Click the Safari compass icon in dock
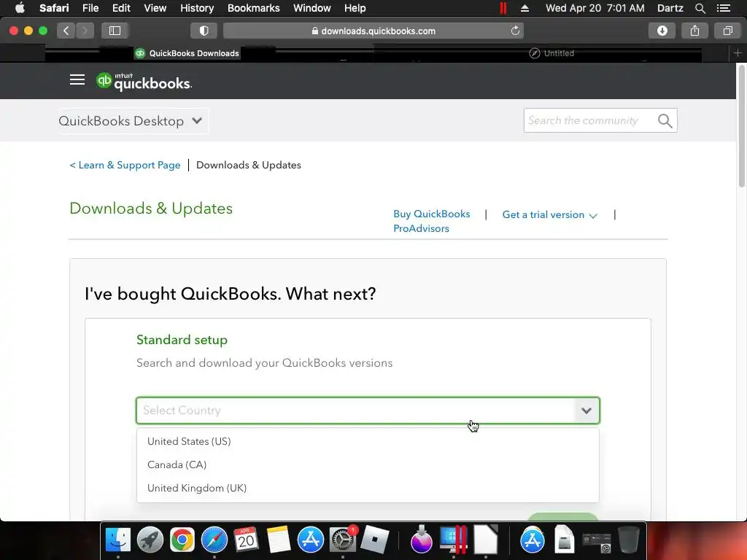The image size is (747, 560). [214, 540]
